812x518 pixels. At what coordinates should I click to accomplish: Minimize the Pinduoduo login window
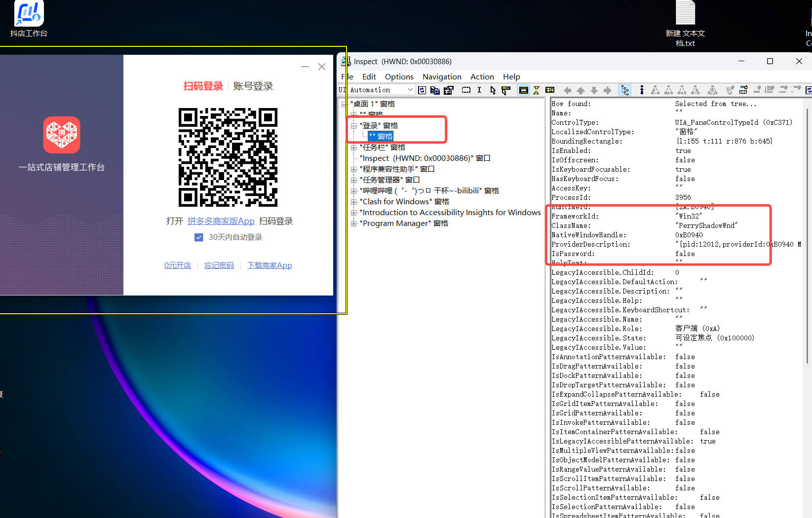pos(305,67)
